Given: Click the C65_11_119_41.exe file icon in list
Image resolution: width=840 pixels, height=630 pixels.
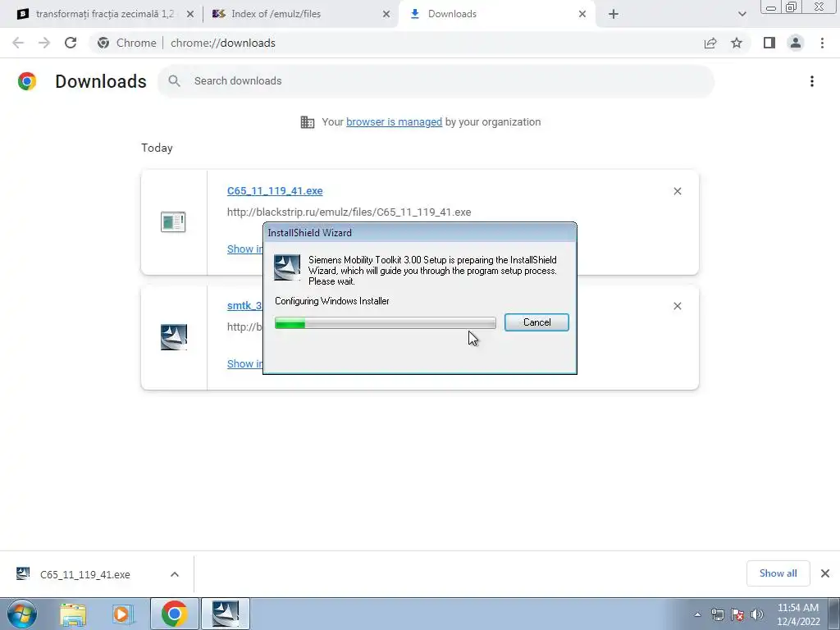Looking at the screenshot, I should tap(173, 221).
